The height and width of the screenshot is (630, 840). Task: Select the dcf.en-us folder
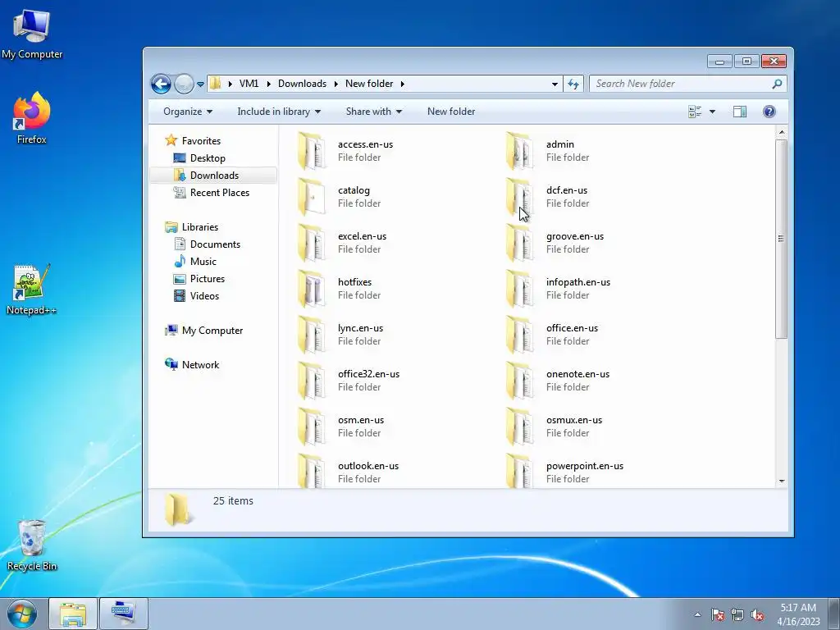(547, 197)
